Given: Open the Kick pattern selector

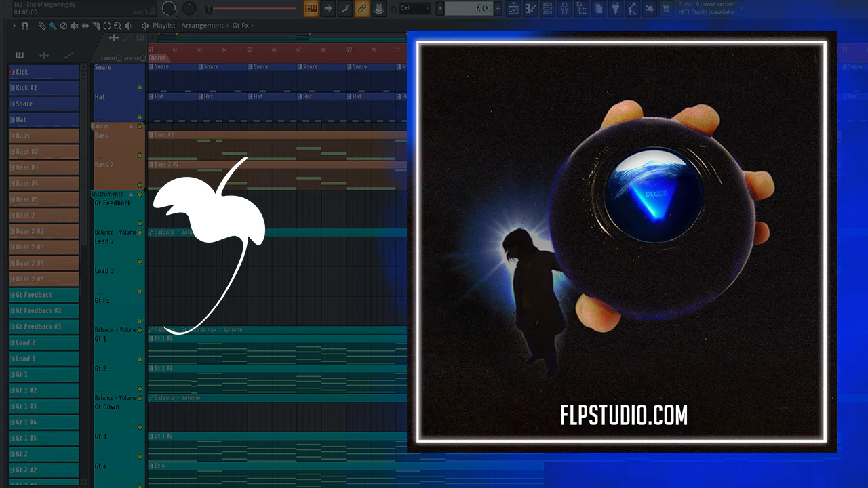Looking at the screenshot, I should [469, 8].
